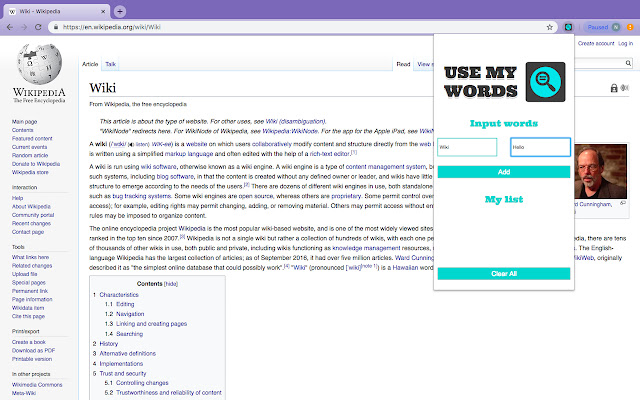The image size is (640, 400).
Task: Open Current events link
Action: tap(29, 147)
